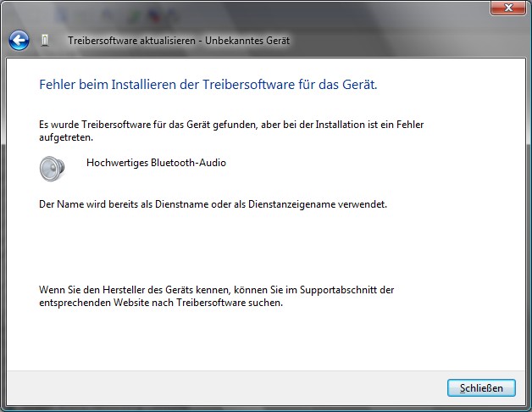
Task: Click the hint "Wenn Sie den Hersteller des Geräts kennen"
Action: point(134,290)
